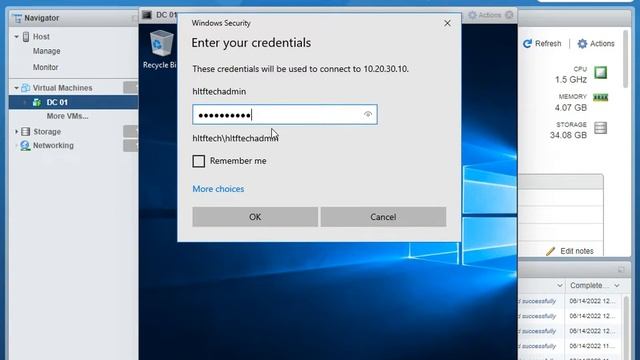Viewport: 640px width, 360px height.
Task: Open More VMs... in navigator
Action: pyautogui.click(x=67, y=116)
